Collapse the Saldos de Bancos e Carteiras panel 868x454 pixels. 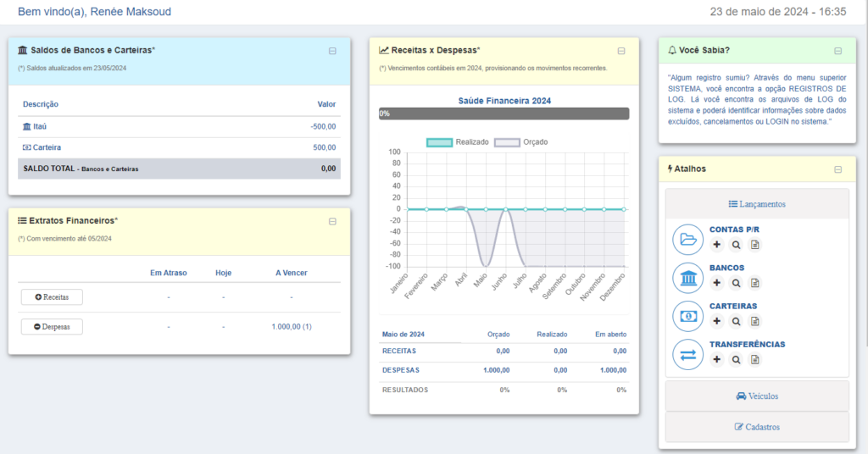tap(332, 51)
